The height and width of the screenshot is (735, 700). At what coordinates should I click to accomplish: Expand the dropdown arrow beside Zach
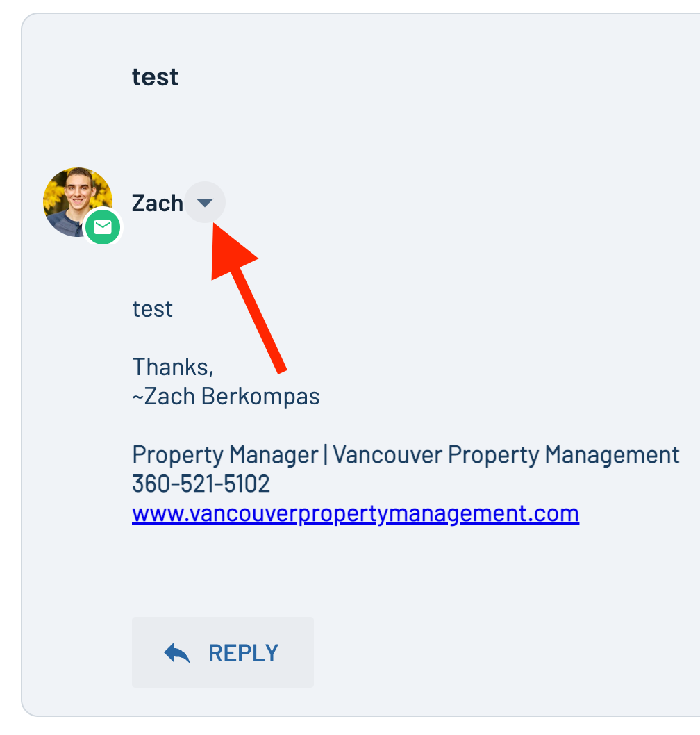pos(205,202)
